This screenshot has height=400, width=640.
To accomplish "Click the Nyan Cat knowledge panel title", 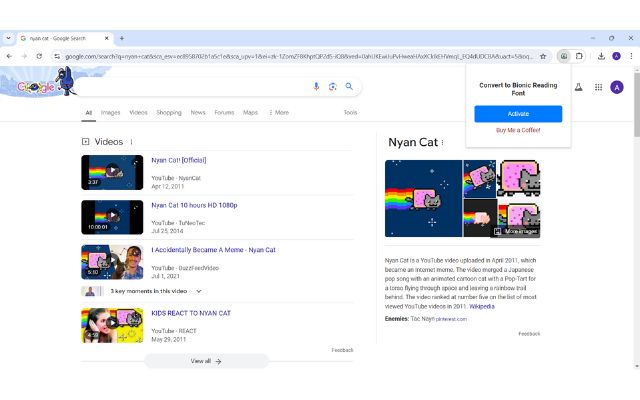I will click(x=413, y=142).
